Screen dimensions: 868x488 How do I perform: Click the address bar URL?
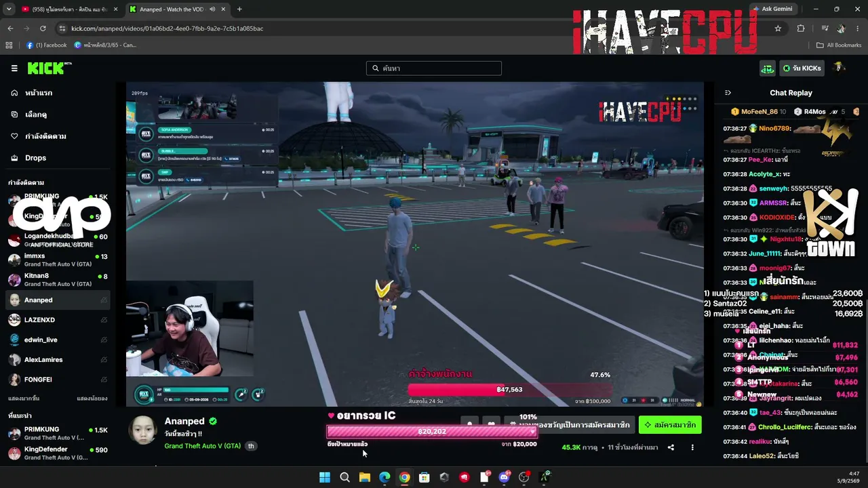(167, 28)
